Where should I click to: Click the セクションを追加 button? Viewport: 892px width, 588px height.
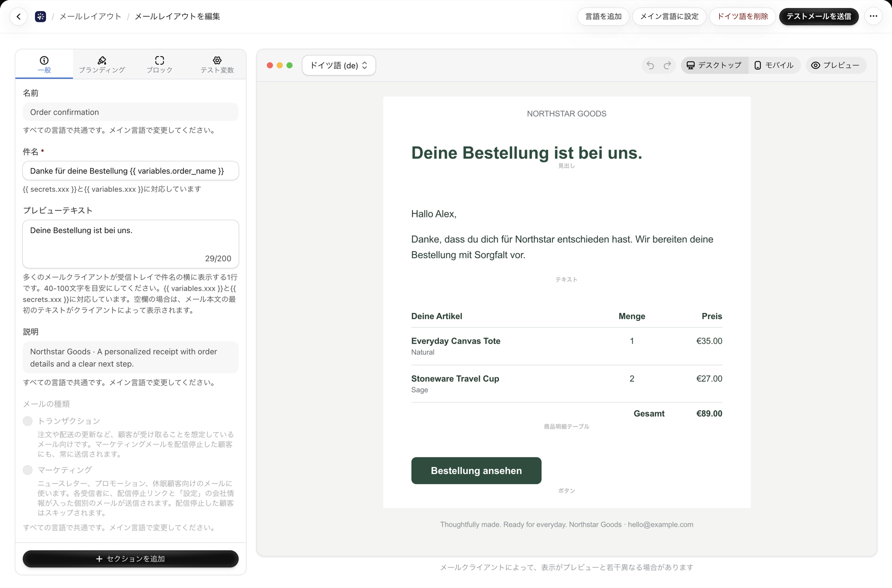pos(131,559)
